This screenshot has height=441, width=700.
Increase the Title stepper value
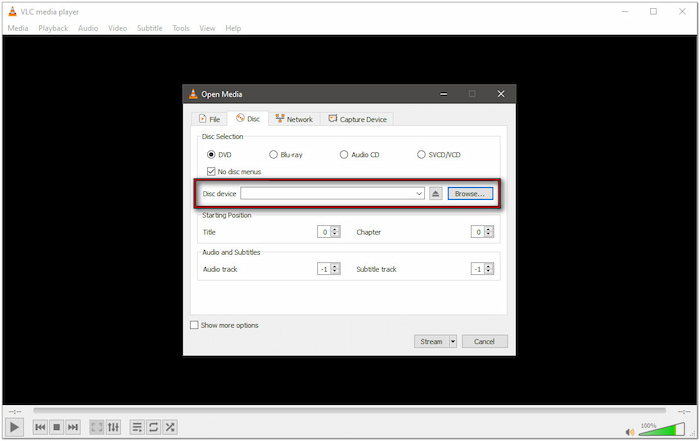(336, 229)
